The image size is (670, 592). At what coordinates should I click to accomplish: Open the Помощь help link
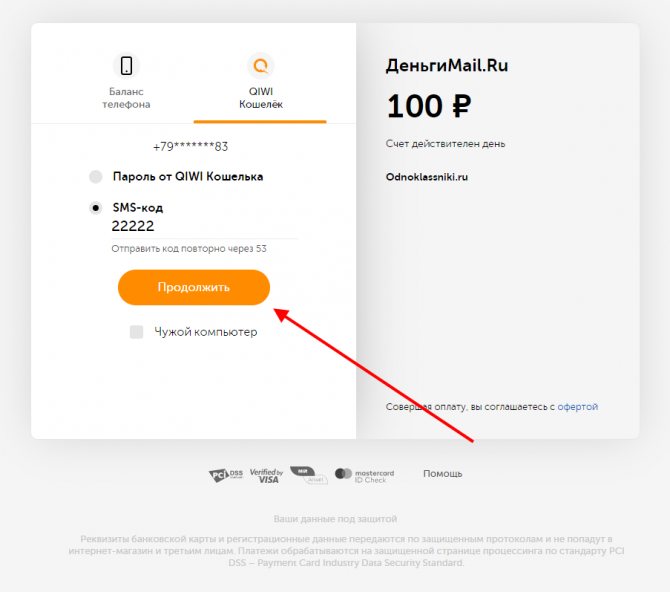tap(443, 474)
